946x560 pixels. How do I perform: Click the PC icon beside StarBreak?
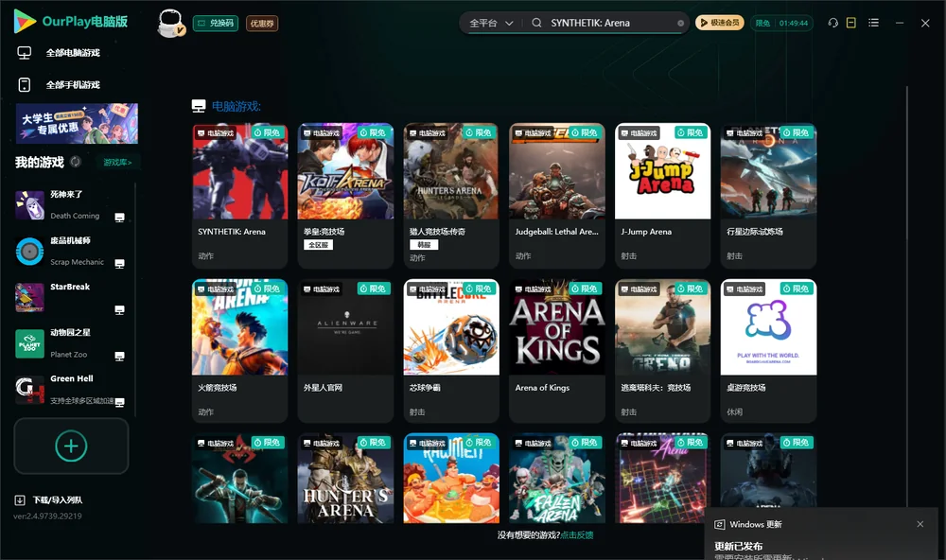tap(119, 310)
